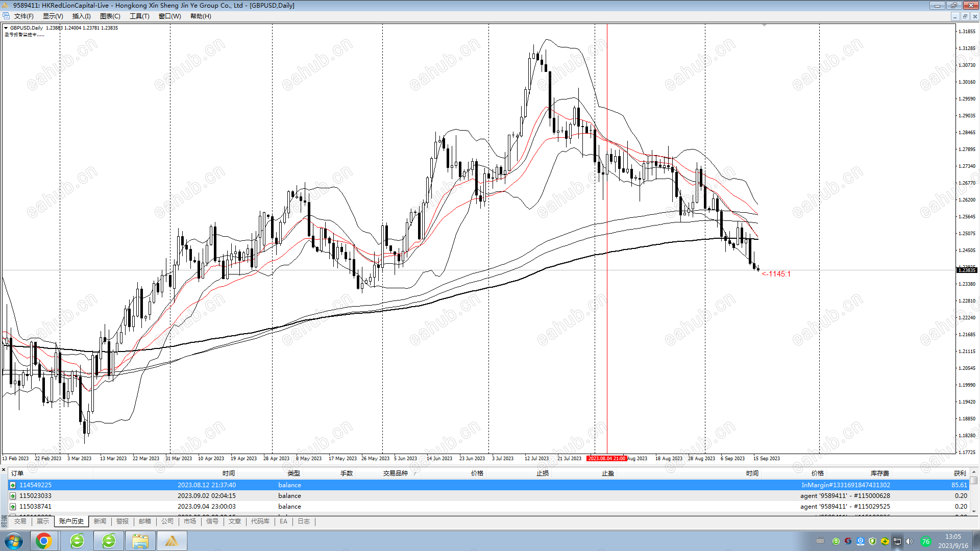
Task: Sort history by 类型 column header
Action: [x=294, y=473]
